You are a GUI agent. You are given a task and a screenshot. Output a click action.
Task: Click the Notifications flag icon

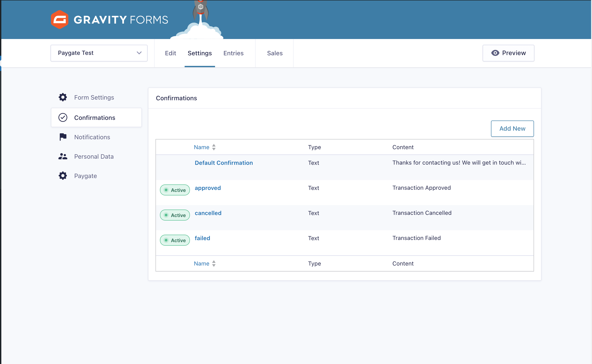click(63, 137)
